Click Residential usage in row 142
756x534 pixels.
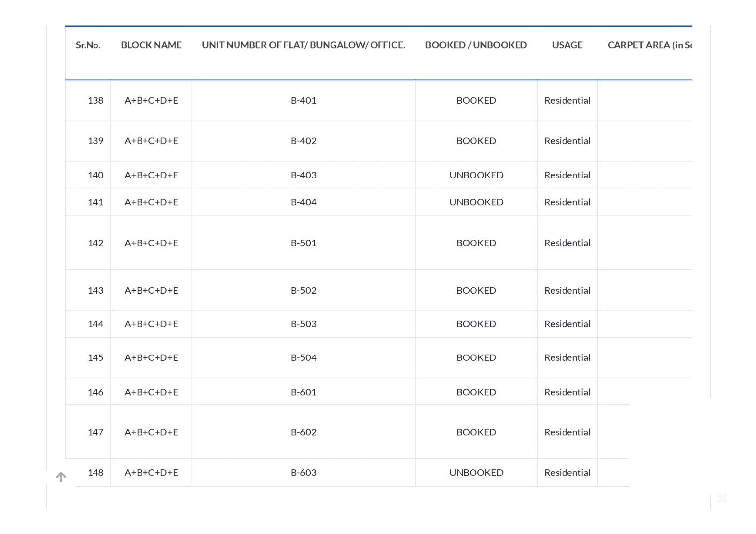pyautogui.click(x=567, y=243)
